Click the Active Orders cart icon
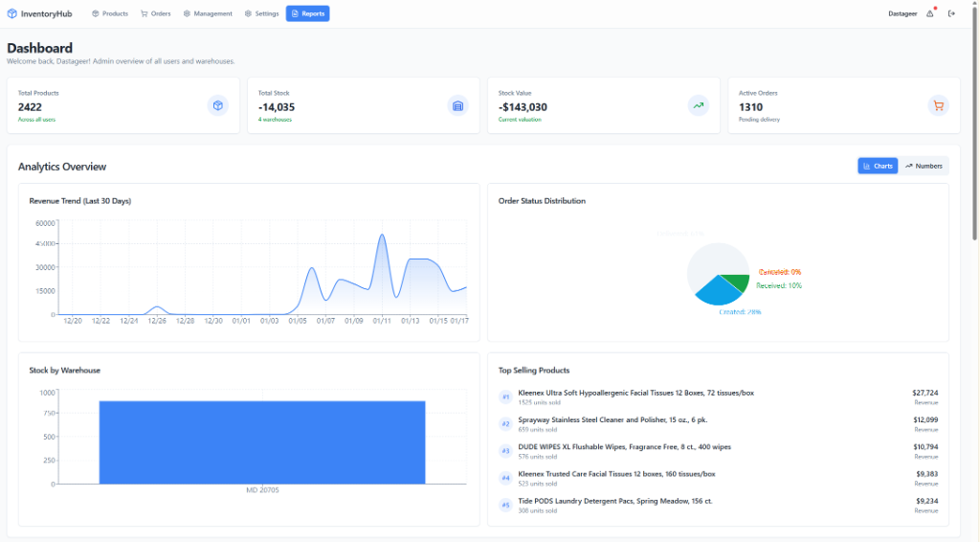This screenshot has width=980, height=542. tap(938, 105)
